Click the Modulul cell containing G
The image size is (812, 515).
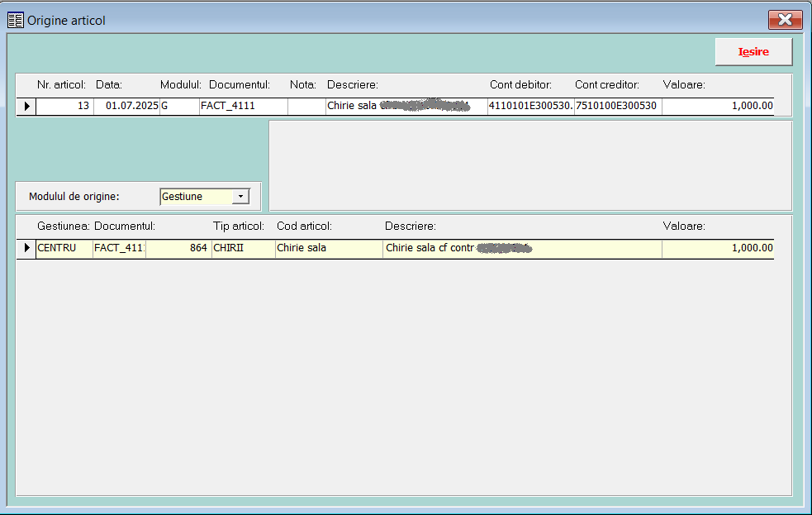(178, 106)
